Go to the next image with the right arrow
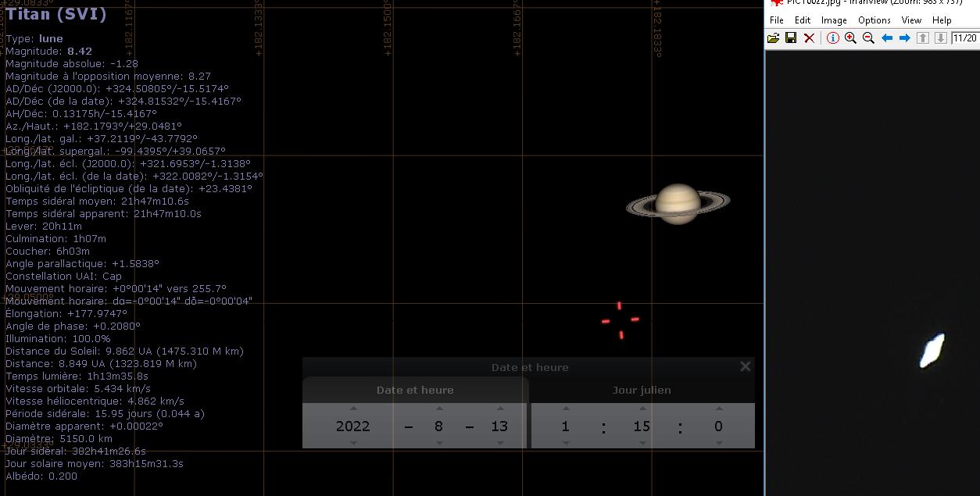980x496 pixels. (904, 37)
